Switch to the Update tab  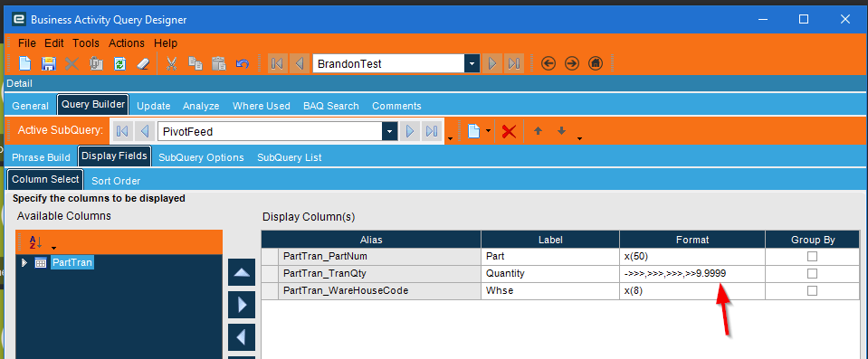coord(153,106)
